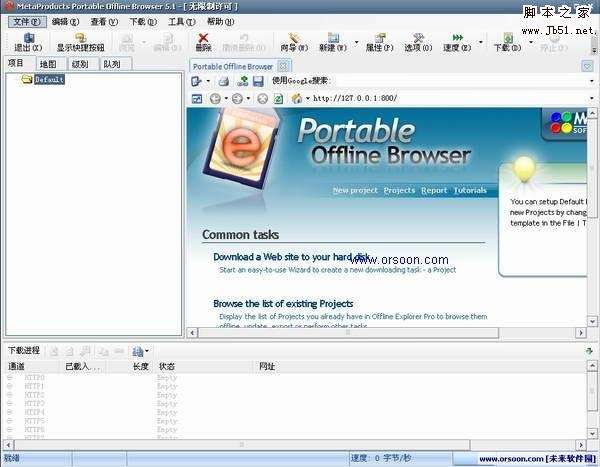This screenshot has width=600, height=467.
Task: Click the New project link
Action: (355, 190)
